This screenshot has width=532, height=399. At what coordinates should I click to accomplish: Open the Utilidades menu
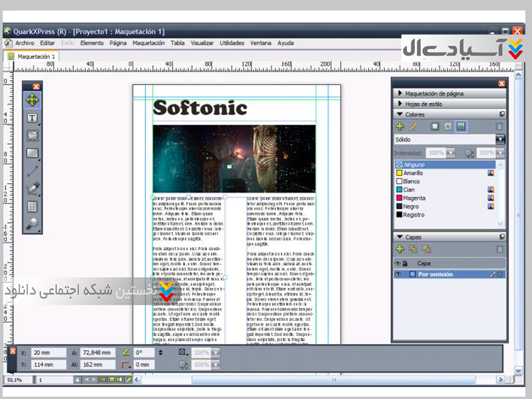(232, 43)
